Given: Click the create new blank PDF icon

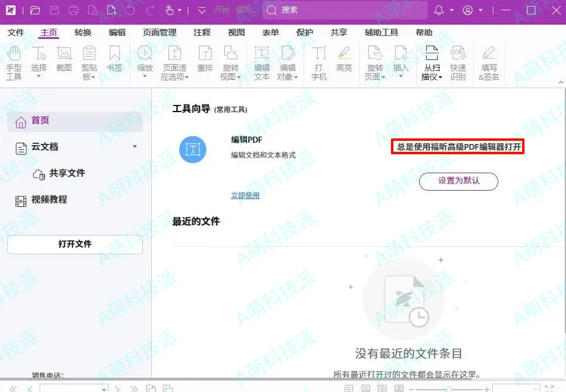Looking at the screenshot, I should pyautogui.click(x=112, y=10).
